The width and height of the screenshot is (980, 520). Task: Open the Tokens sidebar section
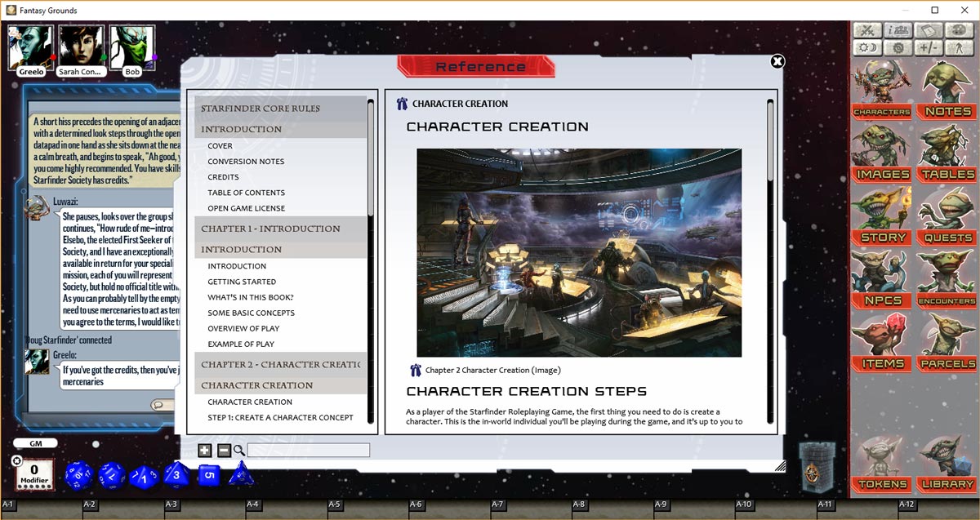[882, 463]
